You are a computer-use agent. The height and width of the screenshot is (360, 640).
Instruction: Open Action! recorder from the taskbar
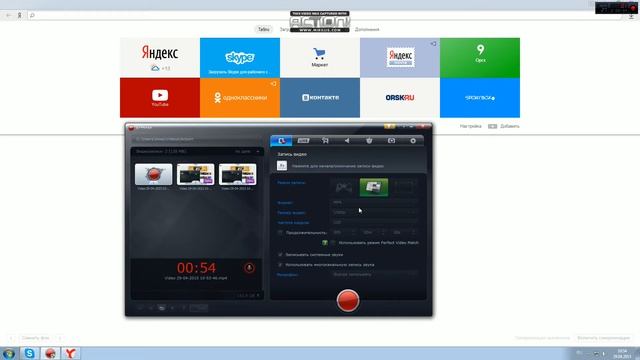pos(50,353)
